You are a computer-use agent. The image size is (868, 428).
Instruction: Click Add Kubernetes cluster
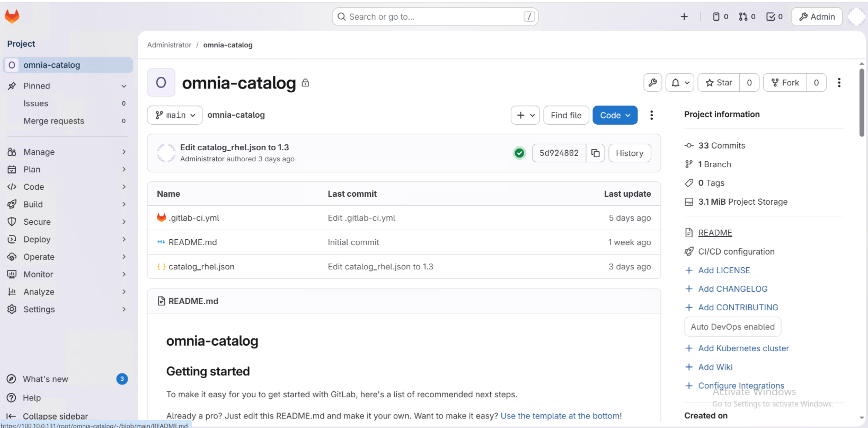[x=743, y=348]
